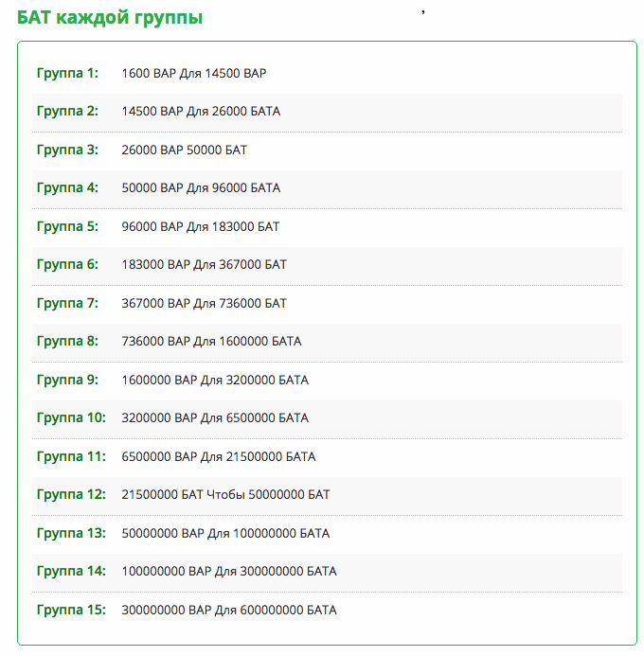Select the label "Группа 15:"

coord(71,610)
